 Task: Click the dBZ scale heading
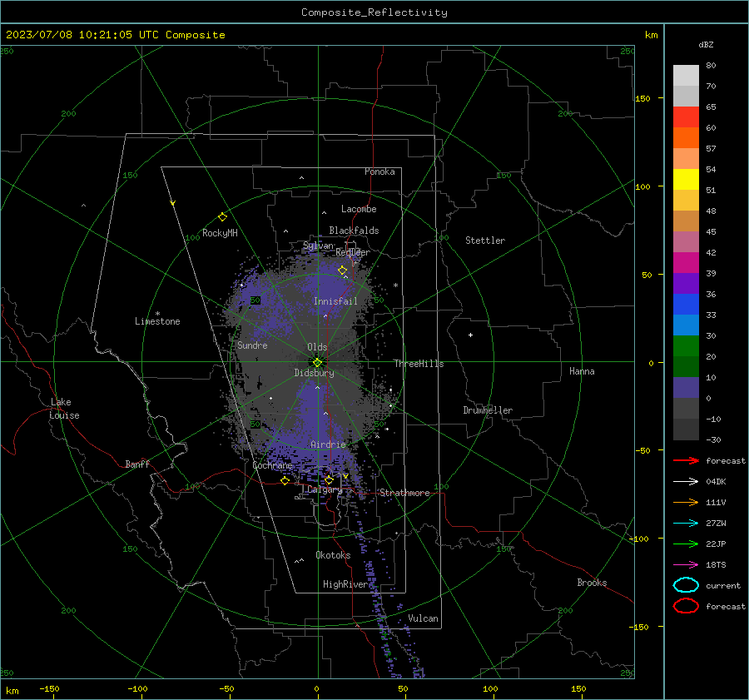coord(706,45)
